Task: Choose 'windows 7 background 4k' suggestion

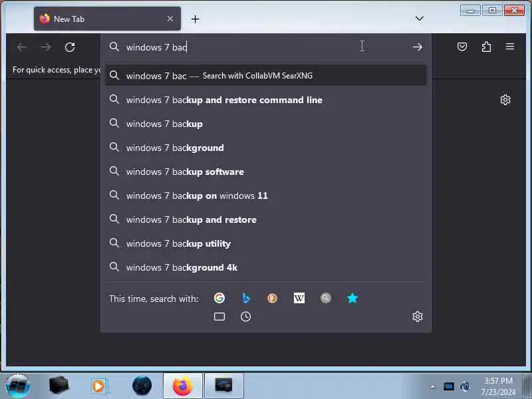Action: [266, 267]
